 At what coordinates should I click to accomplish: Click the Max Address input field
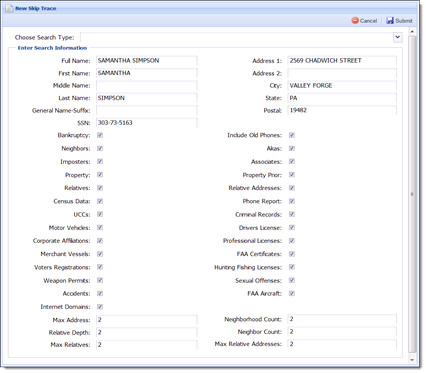tap(147, 320)
